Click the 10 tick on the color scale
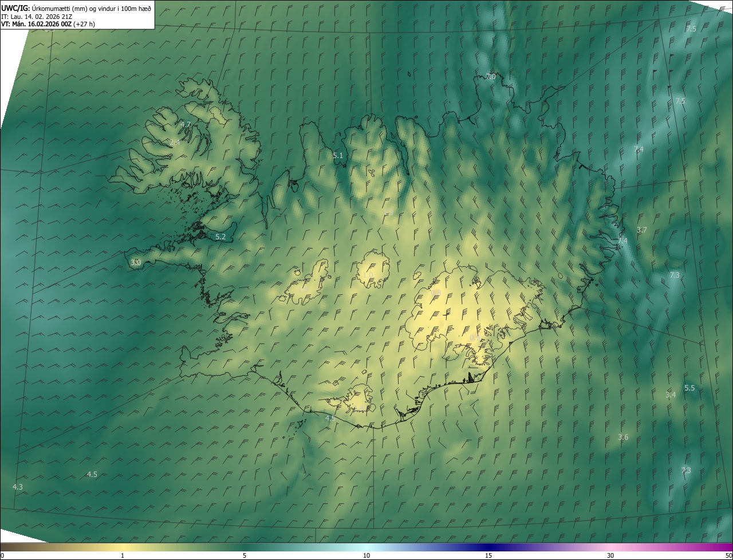 (x=366, y=555)
